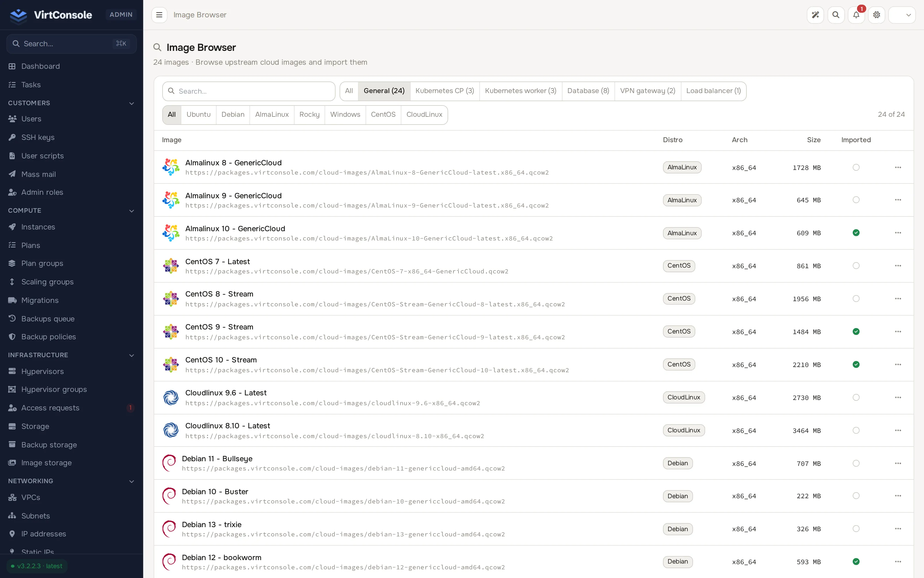This screenshot has height=578, width=924.
Task: Open the settings gear in top bar
Action: point(877,15)
